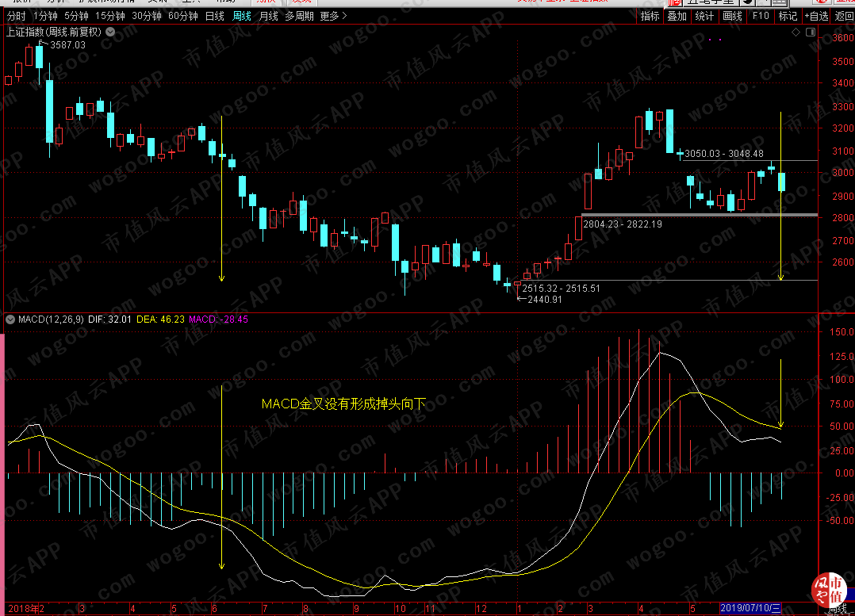Select the 60分钟 period tab

click(x=183, y=17)
